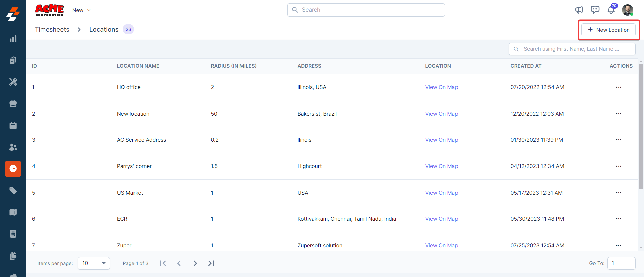
Task: Open the calendar sidebar icon
Action: [x=13, y=126]
